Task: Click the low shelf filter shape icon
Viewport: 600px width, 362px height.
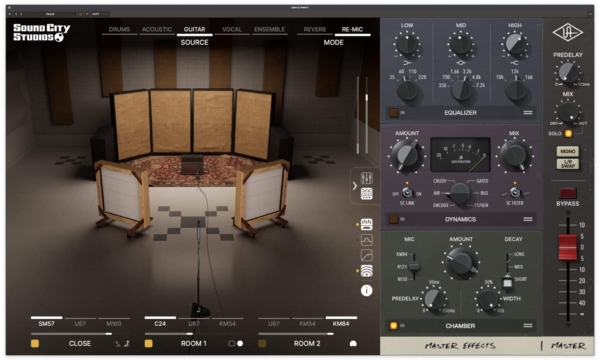Action: click(x=407, y=63)
